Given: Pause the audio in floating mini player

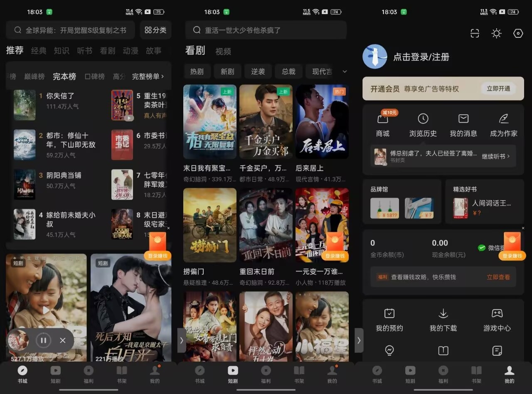Looking at the screenshot, I should (x=43, y=341).
